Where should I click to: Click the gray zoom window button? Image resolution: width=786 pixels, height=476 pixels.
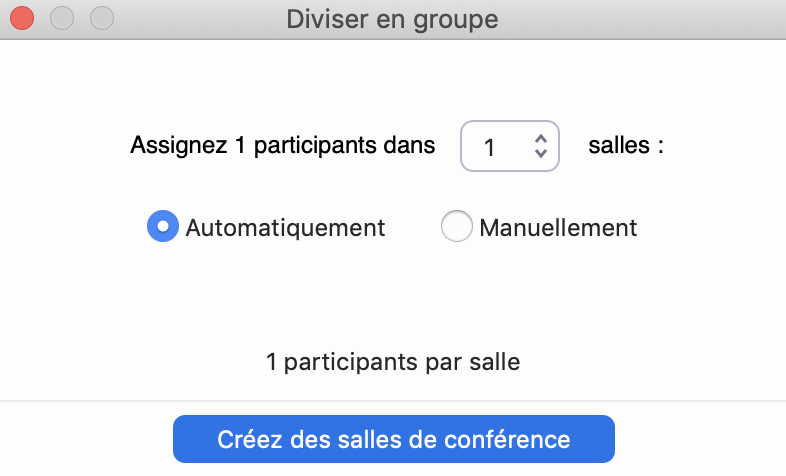click(x=101, y=18)
